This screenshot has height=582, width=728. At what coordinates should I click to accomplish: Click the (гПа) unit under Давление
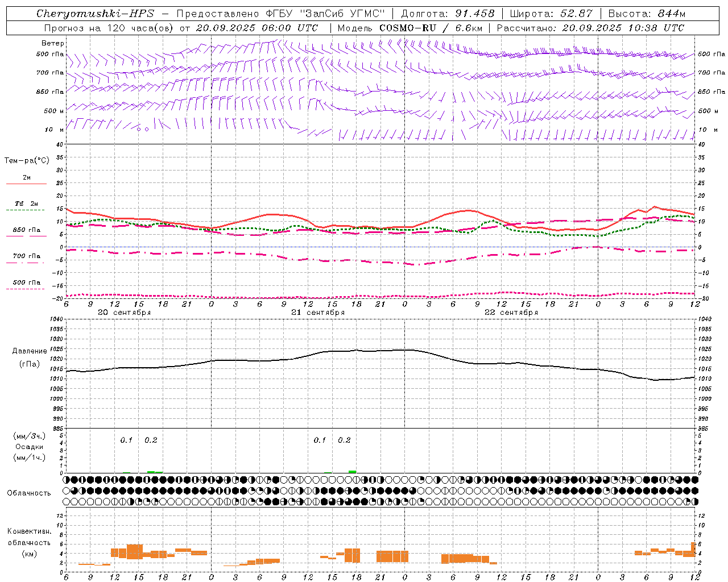click(29, 364)
